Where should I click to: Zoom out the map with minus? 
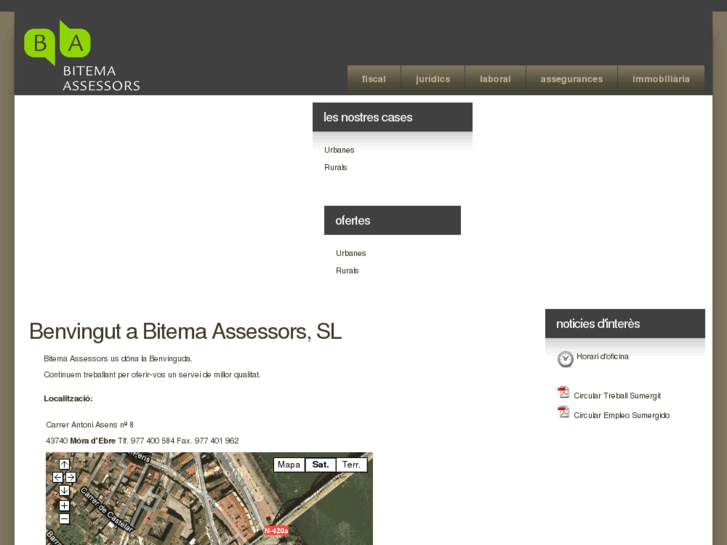pyautogui.click(x=64, y=519)
